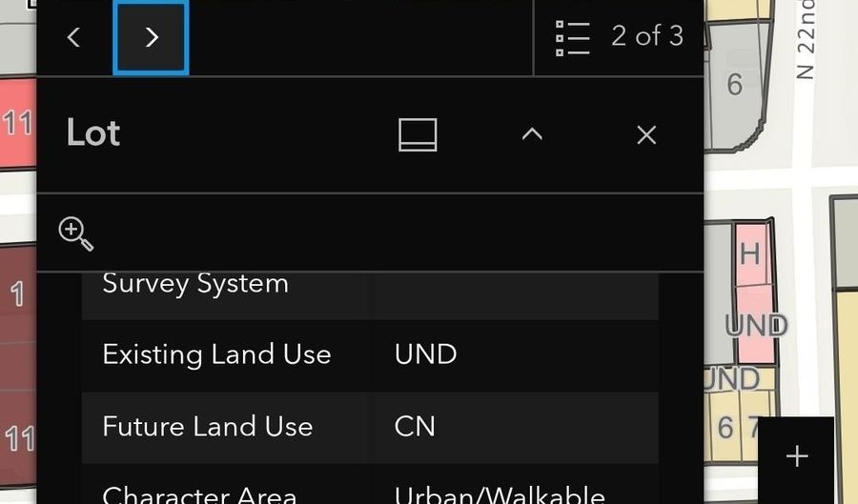
Task: Close the Lot popup
Action: [x=646, y=134]
